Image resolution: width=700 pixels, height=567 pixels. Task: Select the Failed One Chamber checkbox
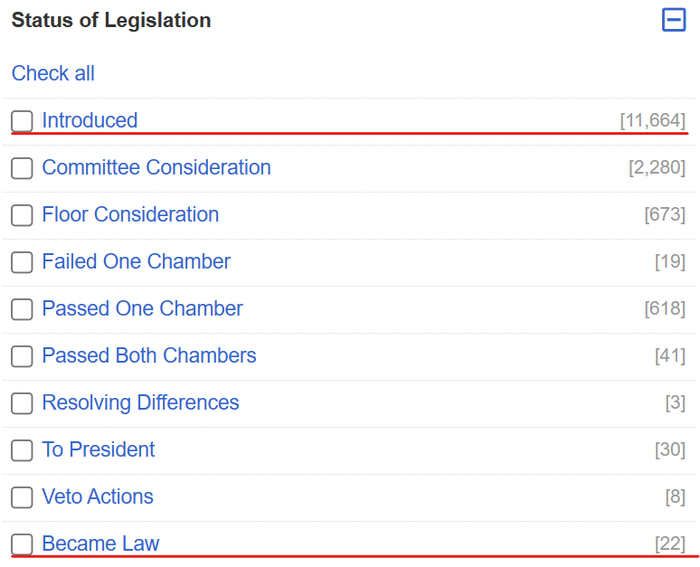(22, 262)
